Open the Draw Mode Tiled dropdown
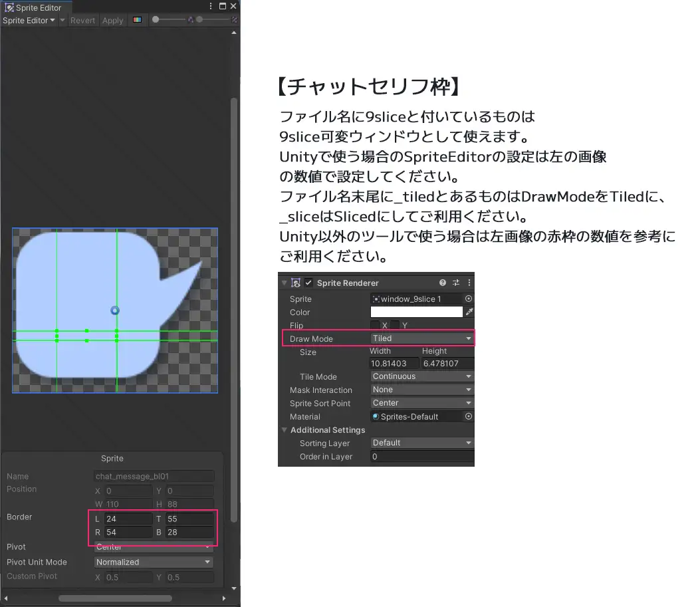The height and width of the screenshot is (607, 700). coord(421,338)
